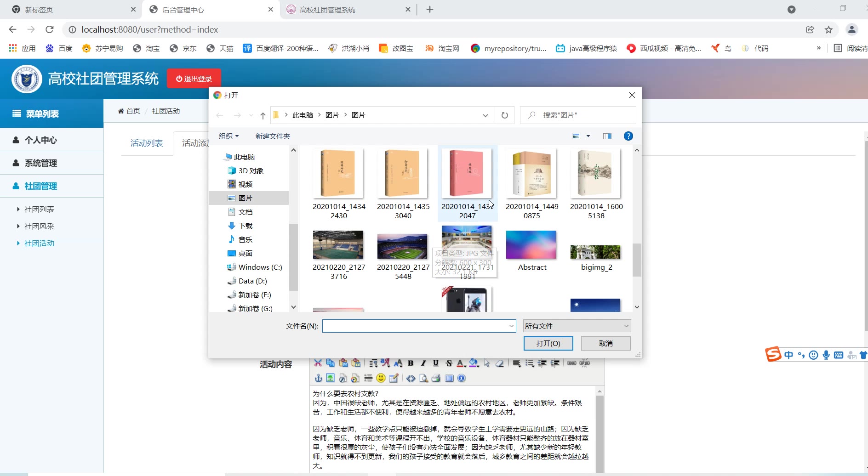
Task: Click the print icon in editor
Action: coord(436,378)
